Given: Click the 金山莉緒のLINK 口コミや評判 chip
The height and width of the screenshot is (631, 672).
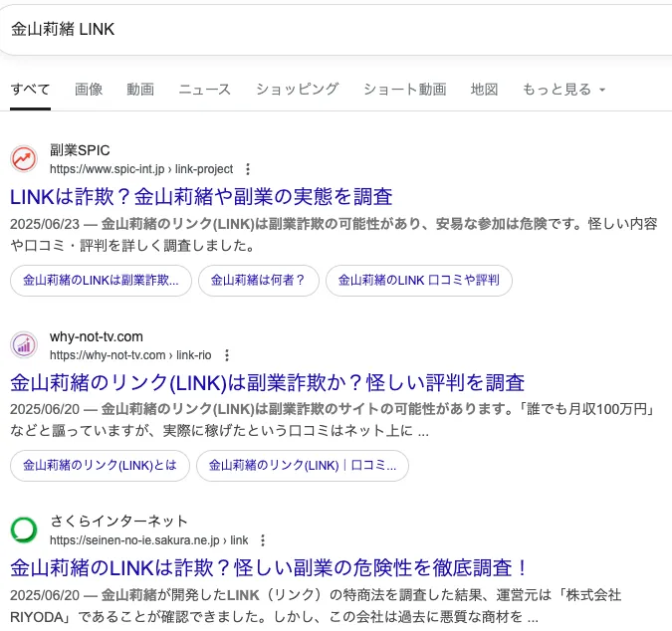Looking at the screenshot, I should coord(419,281).
